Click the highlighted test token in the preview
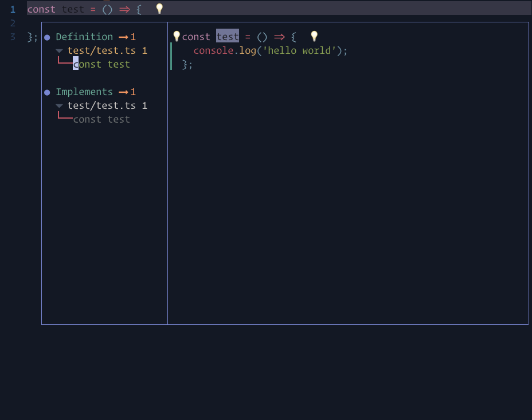Viewport: 532px width, 420px height. [228, 36]
